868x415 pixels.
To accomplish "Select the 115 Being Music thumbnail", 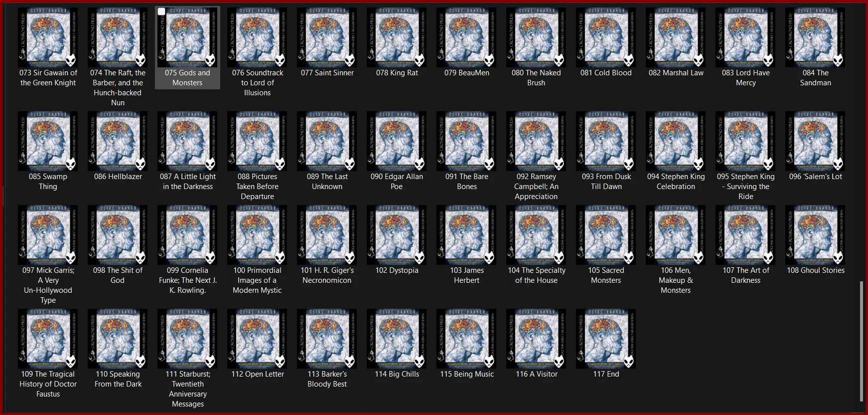I will 466,339.
